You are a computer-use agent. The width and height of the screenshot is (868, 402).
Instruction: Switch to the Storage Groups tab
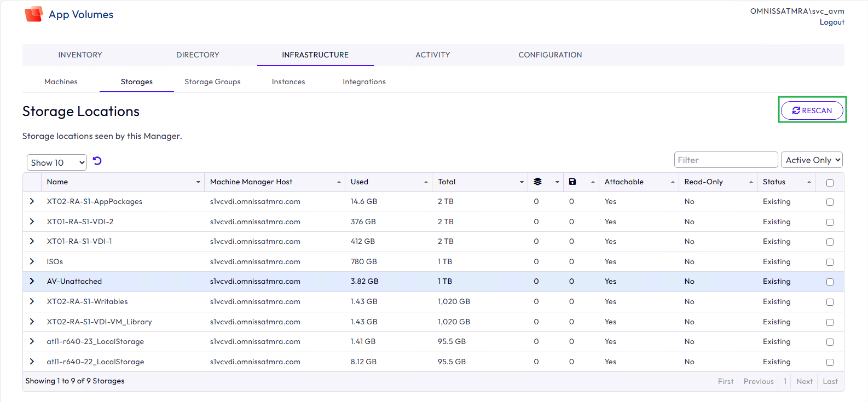click(x=212, y=82)
